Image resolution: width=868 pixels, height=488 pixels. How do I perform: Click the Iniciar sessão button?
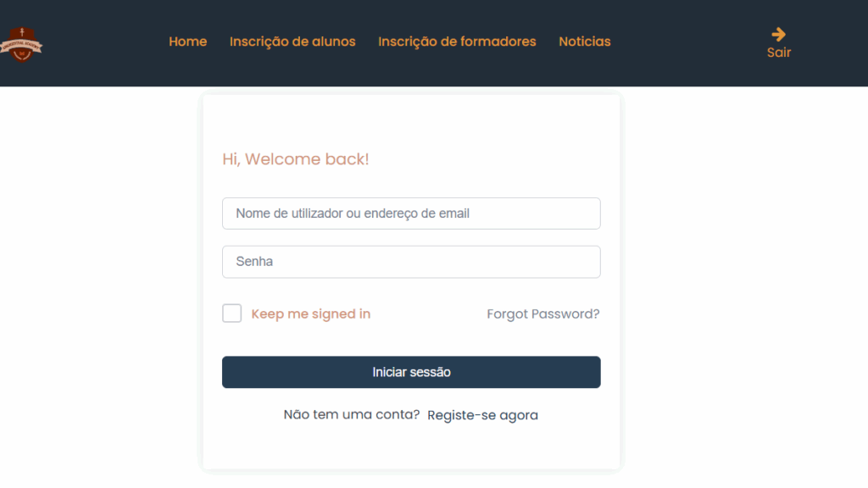[411, 372]
